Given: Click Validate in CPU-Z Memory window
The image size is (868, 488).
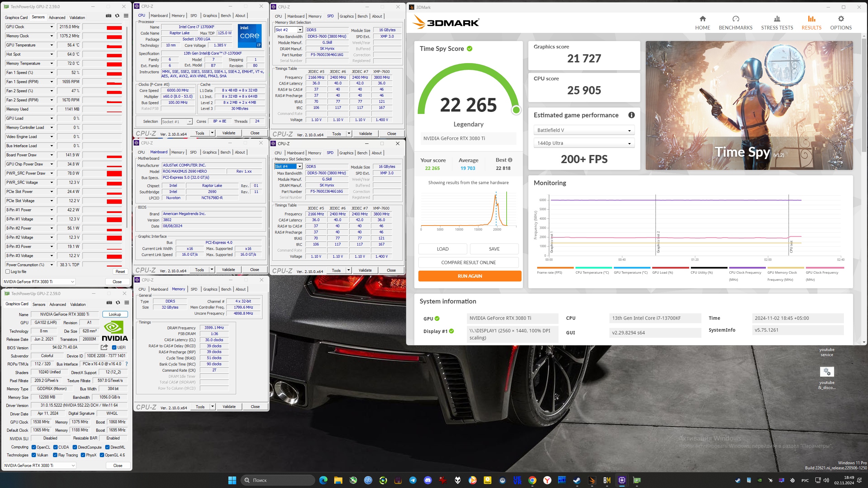Looking at the screenshot, I should [229, 407].
